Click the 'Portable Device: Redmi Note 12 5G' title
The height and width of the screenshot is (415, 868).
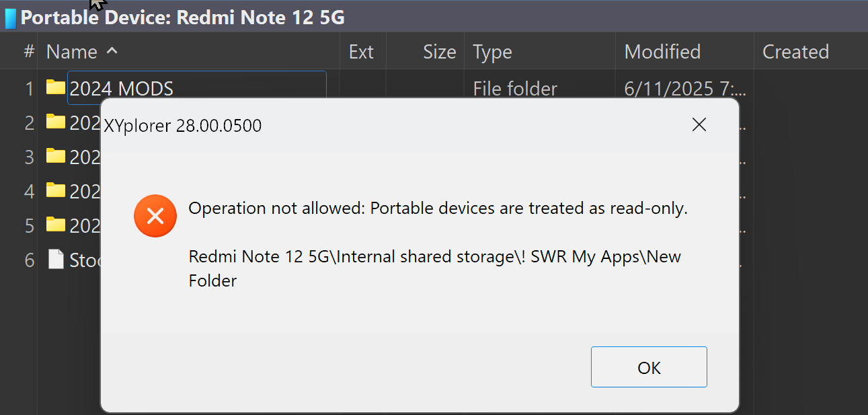click(x=182, y=17)
